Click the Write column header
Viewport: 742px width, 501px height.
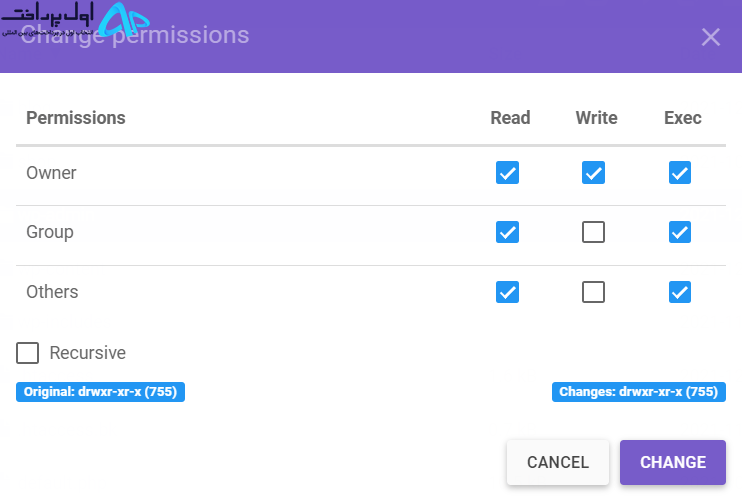[596, 118]
